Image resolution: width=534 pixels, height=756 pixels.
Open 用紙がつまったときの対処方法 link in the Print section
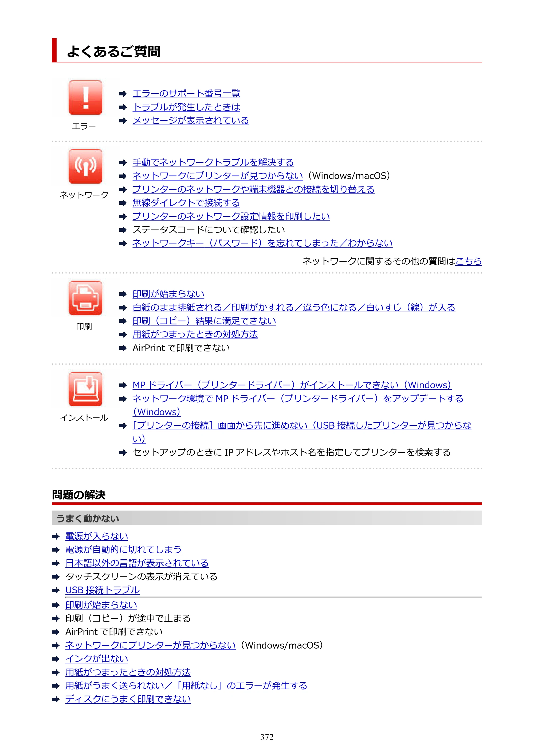click(x=195, y=335)
